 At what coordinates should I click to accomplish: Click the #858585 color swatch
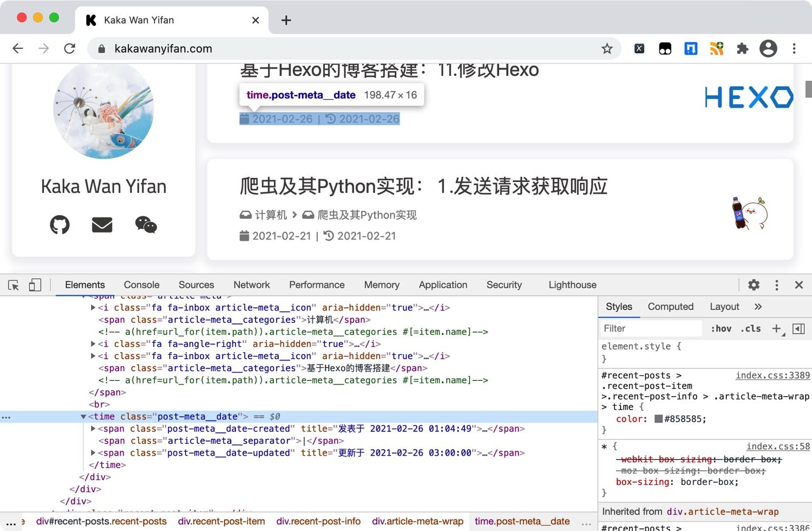click(x=658, y=419)
